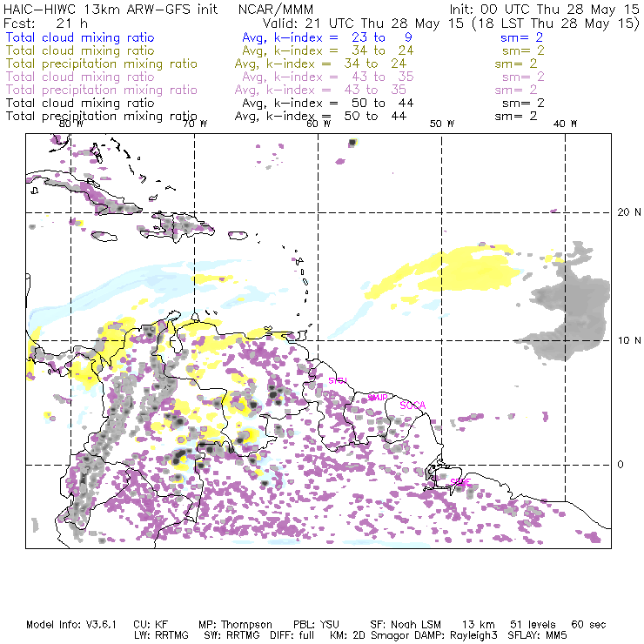
Task: Click black "Total precipitation mixing ratio" legend label
Action: 102,117
